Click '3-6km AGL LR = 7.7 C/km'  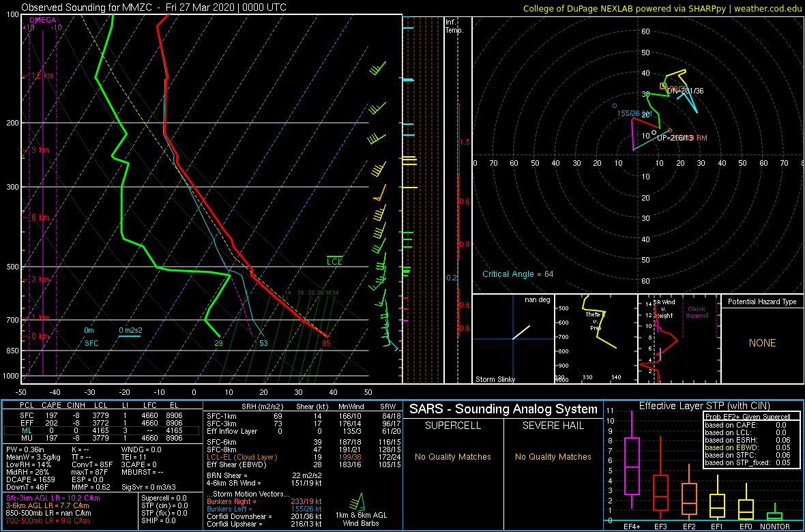48,506
